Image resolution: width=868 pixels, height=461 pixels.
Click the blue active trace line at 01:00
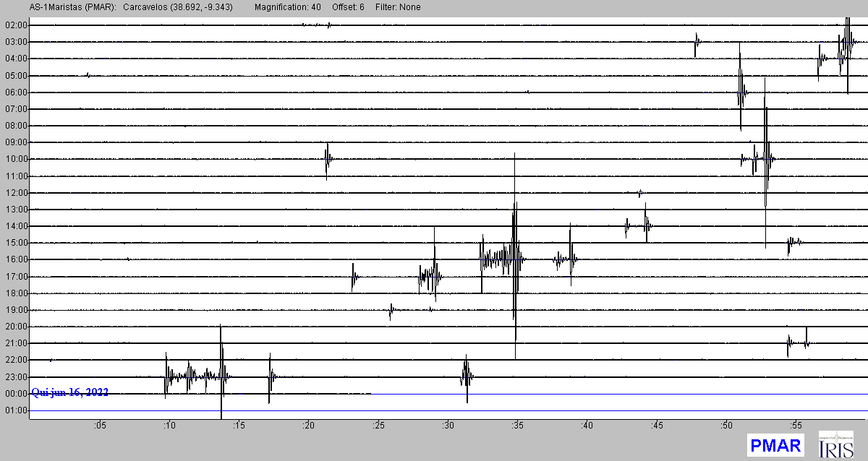[x=506, y=410]
